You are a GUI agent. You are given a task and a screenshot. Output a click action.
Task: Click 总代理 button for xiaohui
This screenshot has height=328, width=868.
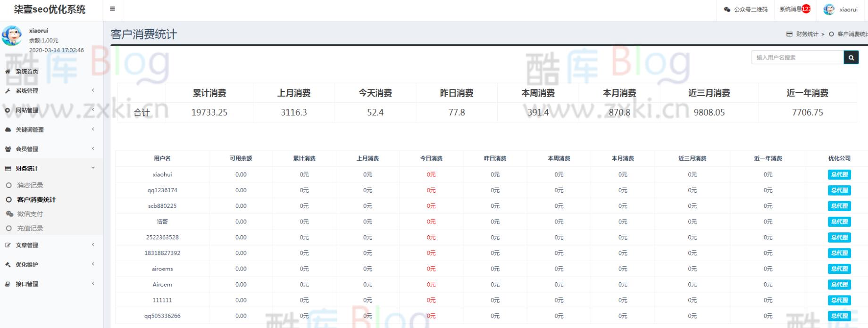[839, 174]
